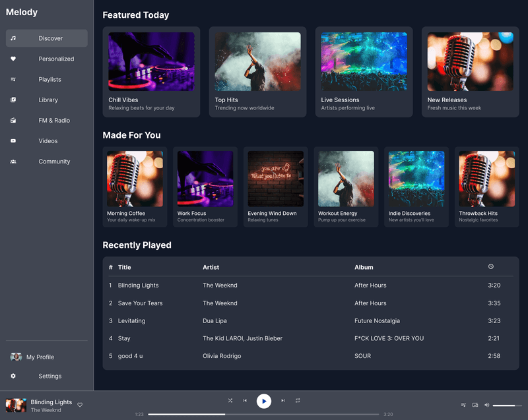This screenshot has width=528, height=420.
Task: Toggle repeat mode in the player
Action: (298, 400)
